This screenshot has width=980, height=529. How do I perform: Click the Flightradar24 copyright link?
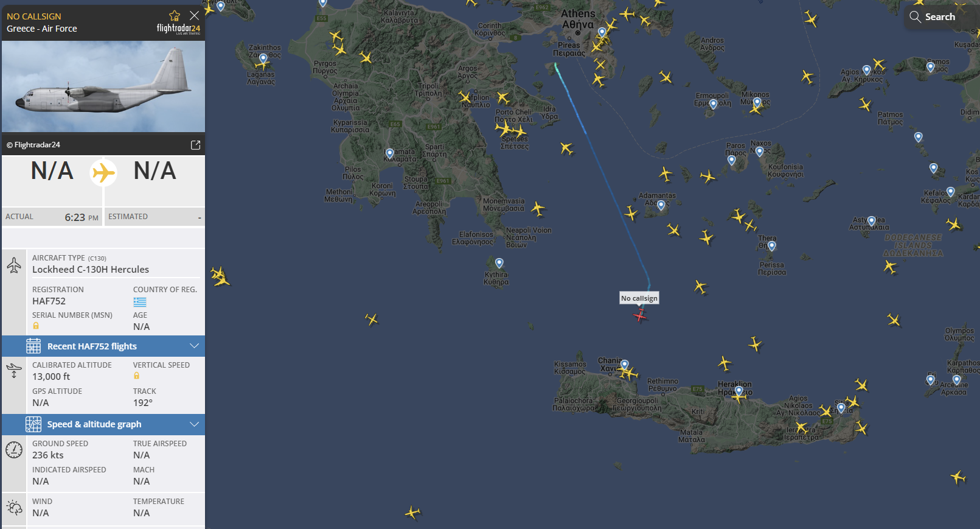click(33, 145)
